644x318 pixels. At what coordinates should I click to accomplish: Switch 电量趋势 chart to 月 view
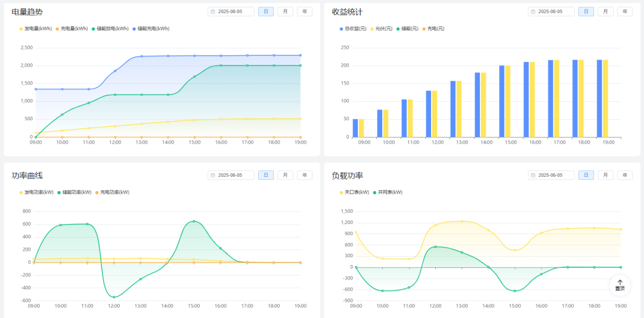[x=285, y=11]
